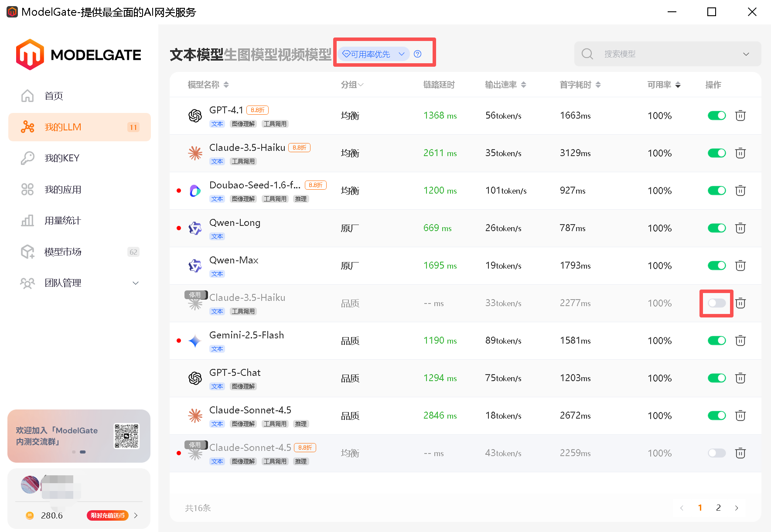Screen dimensions: 771x532
Task: Click the help icon beside 可用率优先
Action: tap(417, 54)
